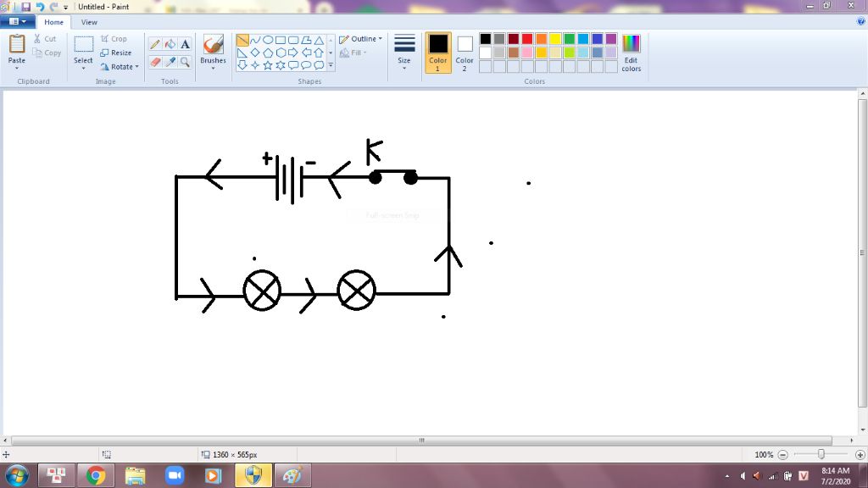
Task: Pick the Cloud callout shape
Action: point(319,65)
